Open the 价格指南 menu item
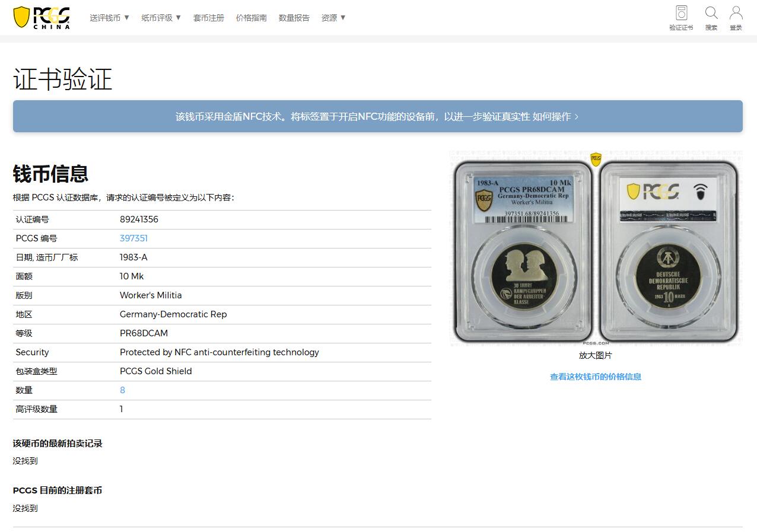The height and width of the screenshot is (532, 757). tap(251, 18)
